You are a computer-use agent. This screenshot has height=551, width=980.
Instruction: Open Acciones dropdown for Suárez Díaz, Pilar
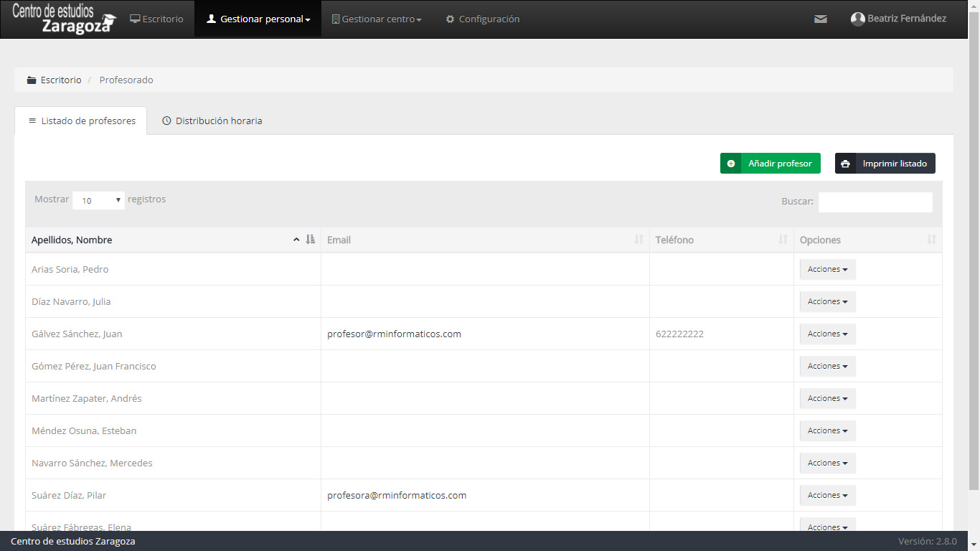point(828,495)
